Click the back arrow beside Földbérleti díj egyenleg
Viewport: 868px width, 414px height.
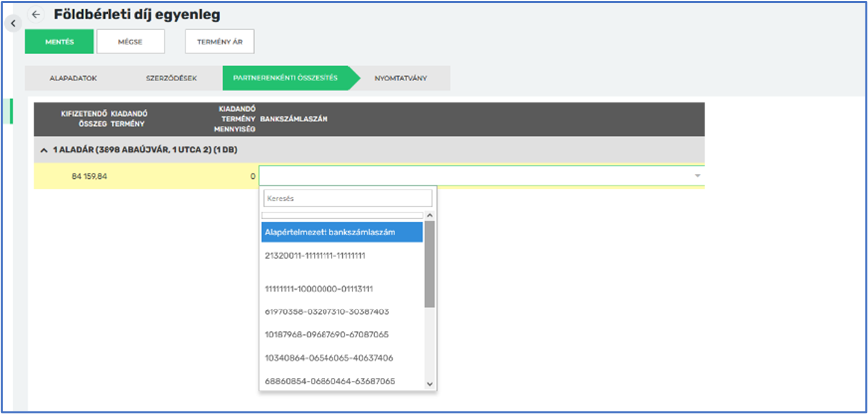coord(36,15)
